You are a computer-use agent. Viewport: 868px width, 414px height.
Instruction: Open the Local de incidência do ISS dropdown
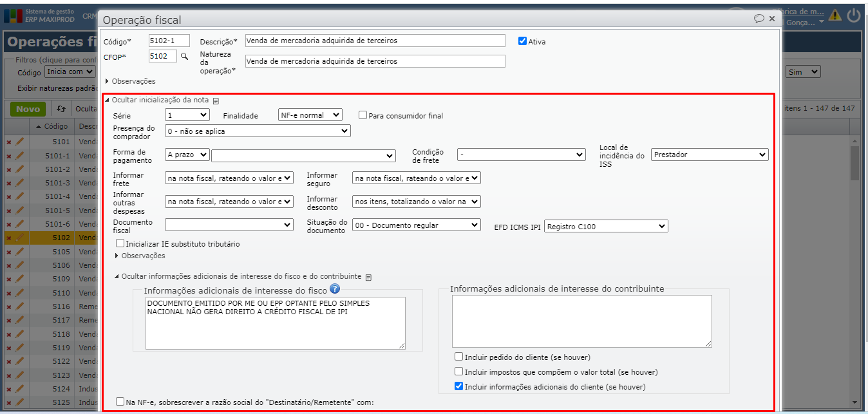[x=710, y=155]
